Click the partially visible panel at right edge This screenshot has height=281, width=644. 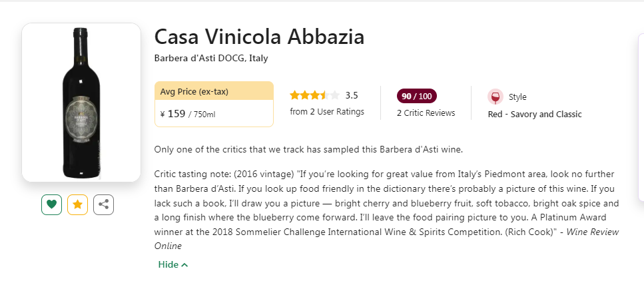pyautogui.click(x=640, y=117)
